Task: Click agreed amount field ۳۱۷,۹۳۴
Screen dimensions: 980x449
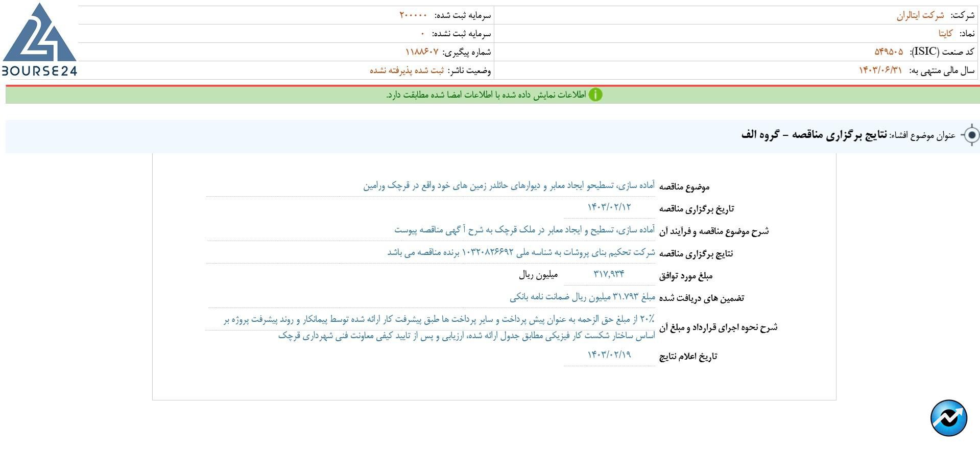Action: pos(609,274)
